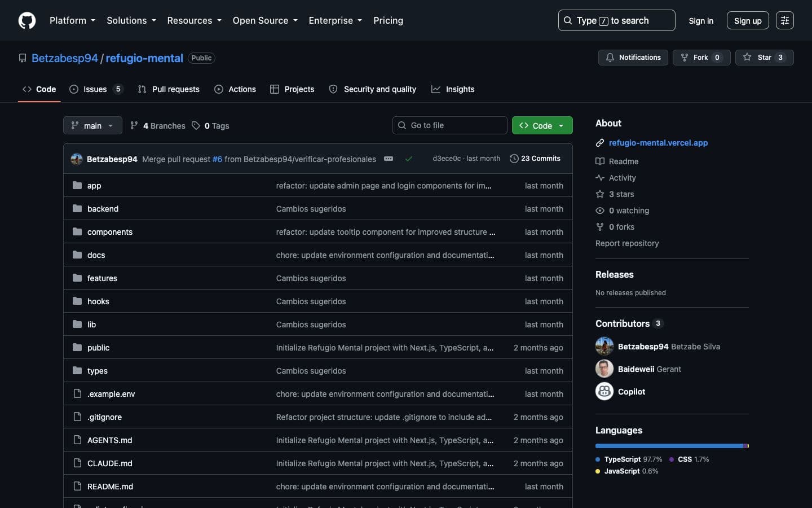
Task: Click the AGENTS.md file icon
Action: (x=77, y=440)
